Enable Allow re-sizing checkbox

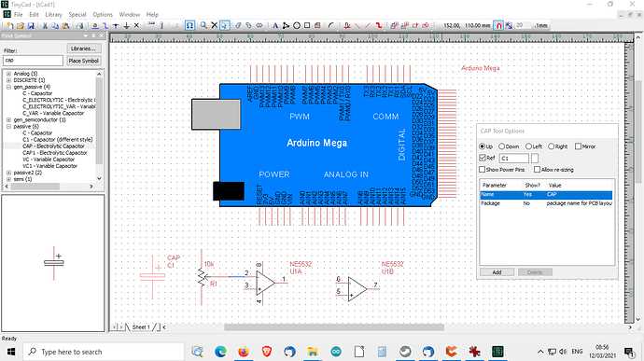pyautogui.click(x=537, y=169)
